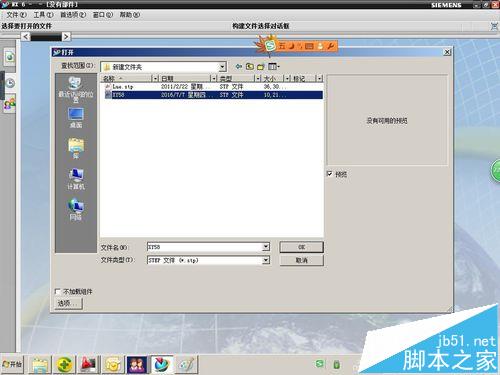Screen dimensions: 500x375
Task: Click the green tray icon beside Sogou
Action: tap(336, 364)
